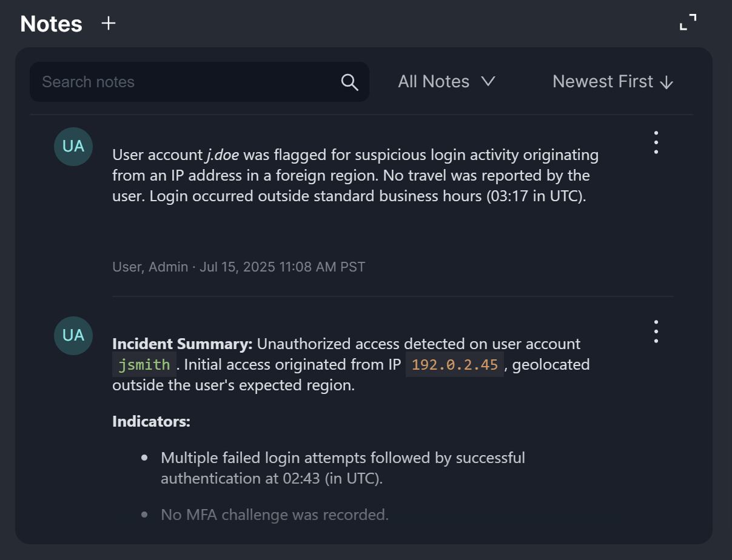The height and width of the screenshot is (560, 732).
Task: Click UA avatar on j.doe note
Action: tap(73, 147)
